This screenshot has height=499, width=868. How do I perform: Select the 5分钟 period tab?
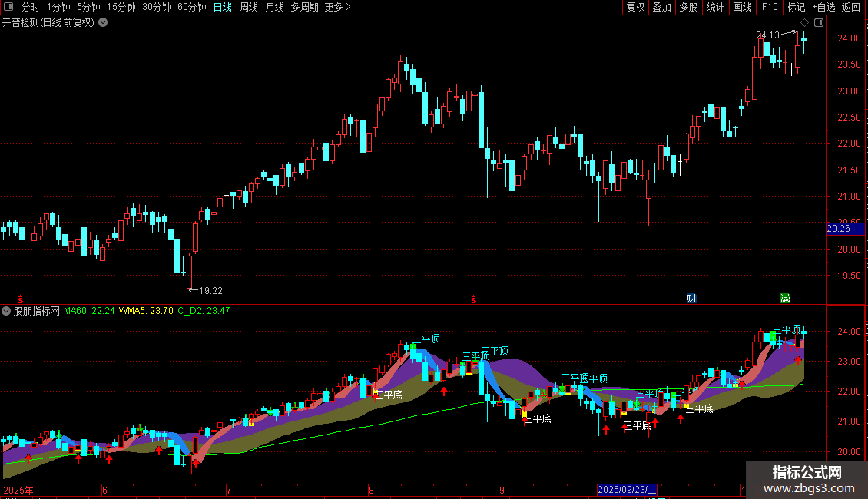coord(88,7)
